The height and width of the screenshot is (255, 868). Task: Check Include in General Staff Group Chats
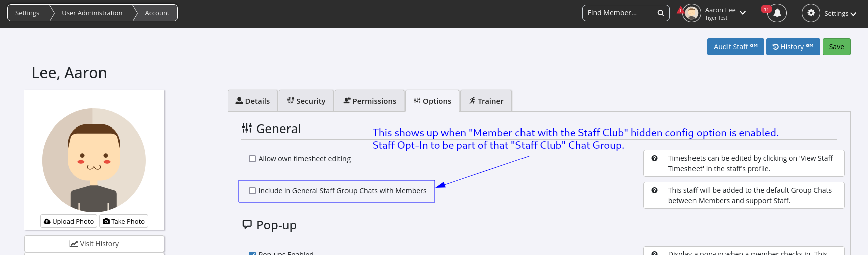[252, 191]
